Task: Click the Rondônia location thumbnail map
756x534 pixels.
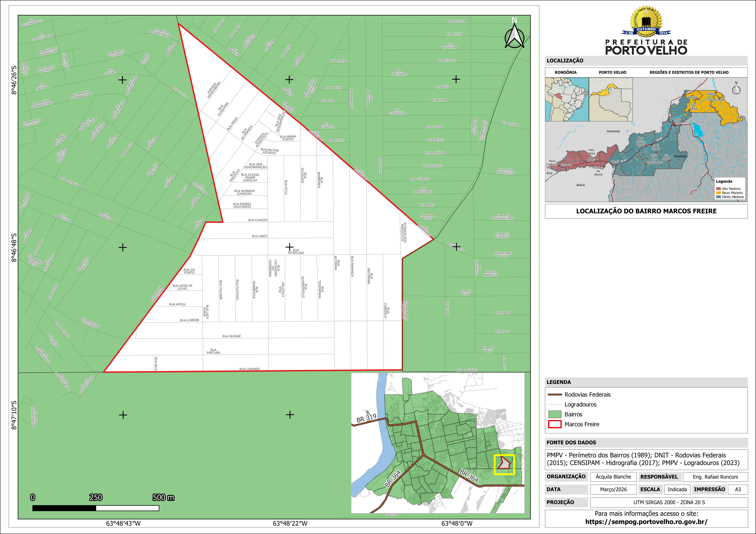Action: pos(567,99)
